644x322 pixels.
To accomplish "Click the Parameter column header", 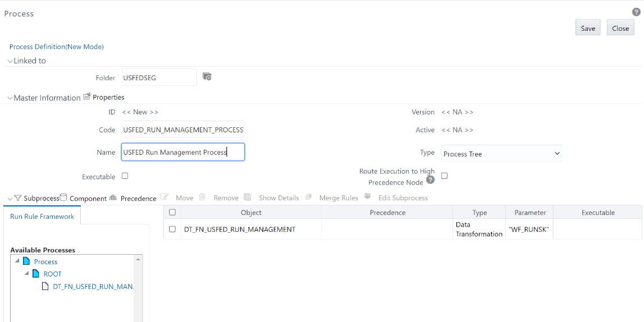I will pos(530,213).
